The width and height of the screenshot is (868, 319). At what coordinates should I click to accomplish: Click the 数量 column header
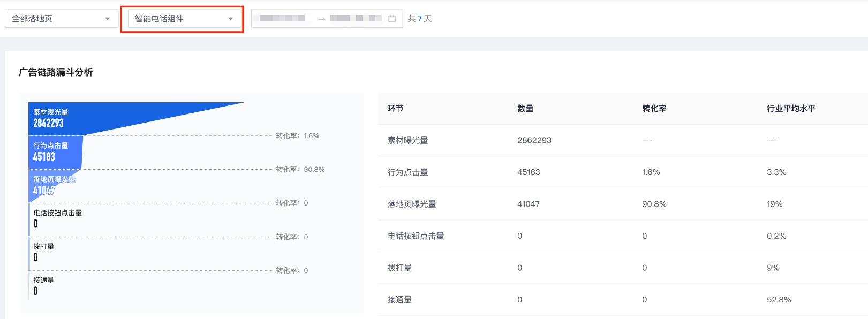pyautogui.click(x=525, y=109)
